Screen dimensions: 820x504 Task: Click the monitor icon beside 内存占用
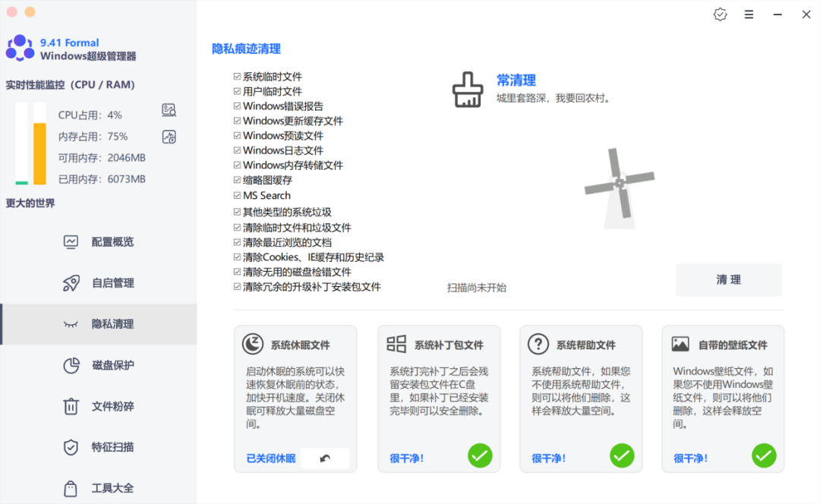pos(169,137)
